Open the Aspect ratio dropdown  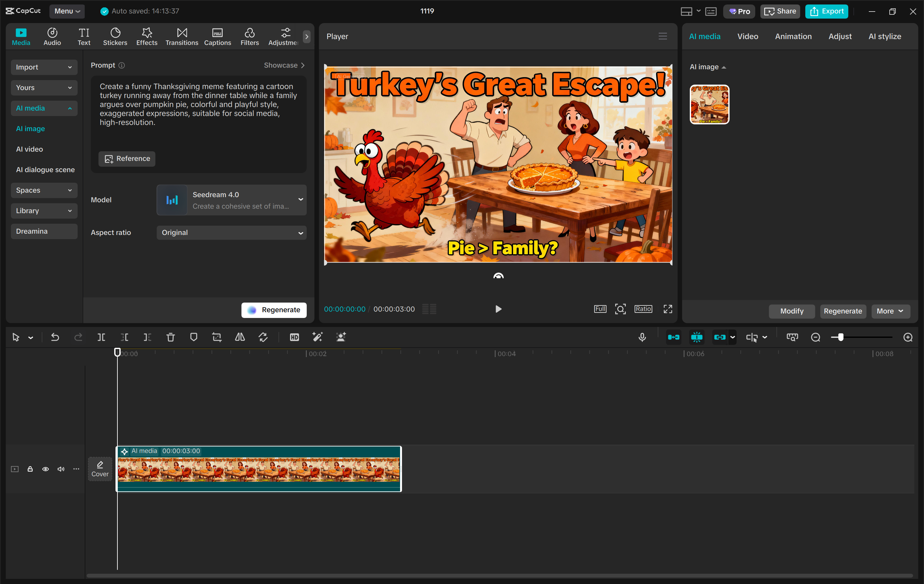tap(231, 232)
